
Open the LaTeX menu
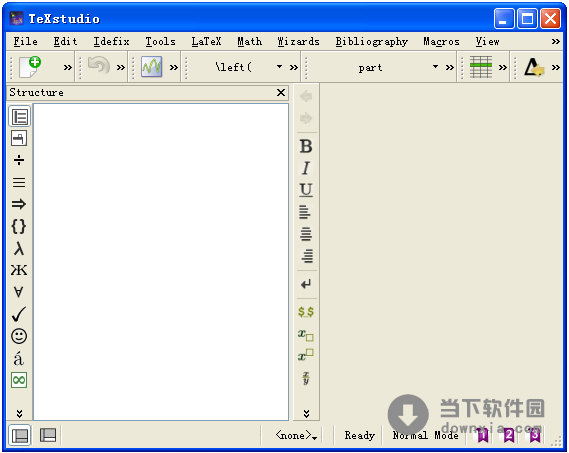tap(206, 41)
